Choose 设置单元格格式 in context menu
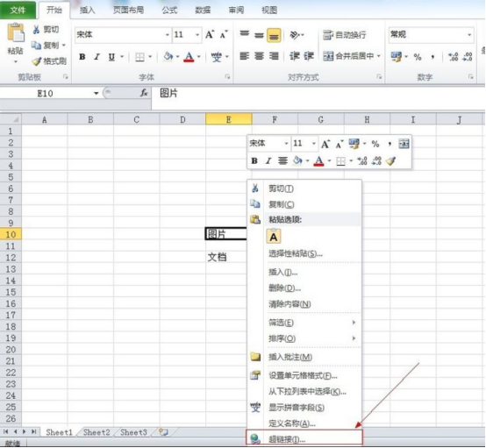486x448 pixels. click(x=304, y=376)
